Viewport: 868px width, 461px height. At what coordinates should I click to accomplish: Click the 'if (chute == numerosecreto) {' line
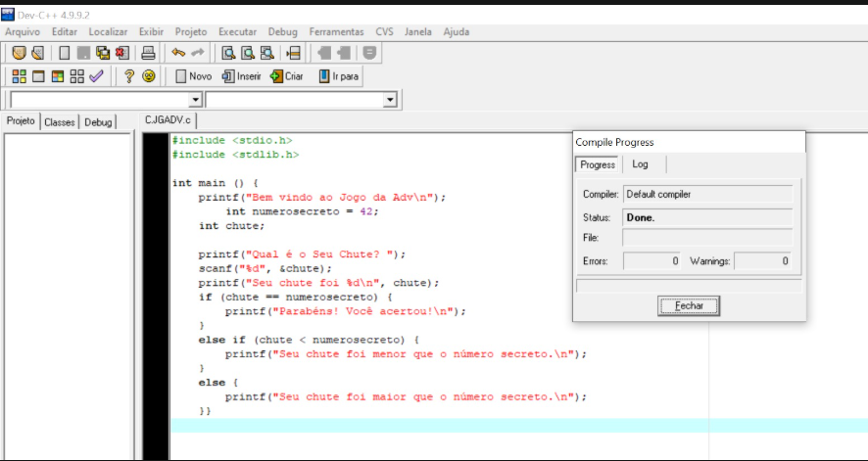point(295,298)
